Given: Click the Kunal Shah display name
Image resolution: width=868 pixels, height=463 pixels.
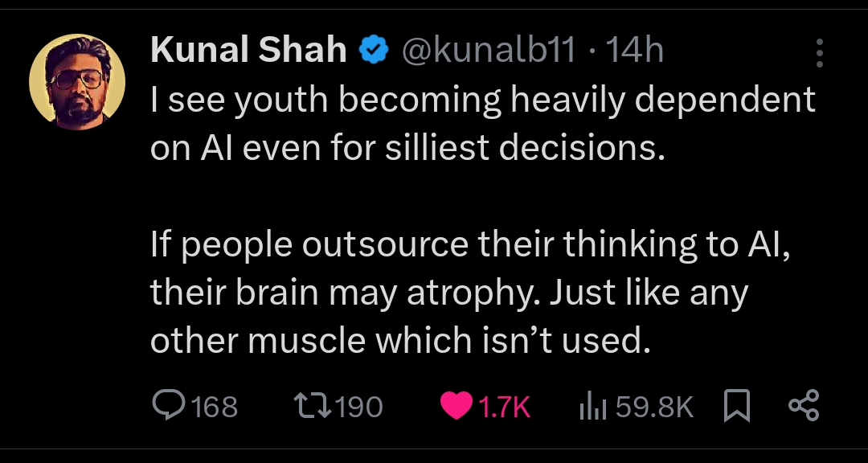Looking at the screenshot, I should pyautogui.click(x=248, y=51).
